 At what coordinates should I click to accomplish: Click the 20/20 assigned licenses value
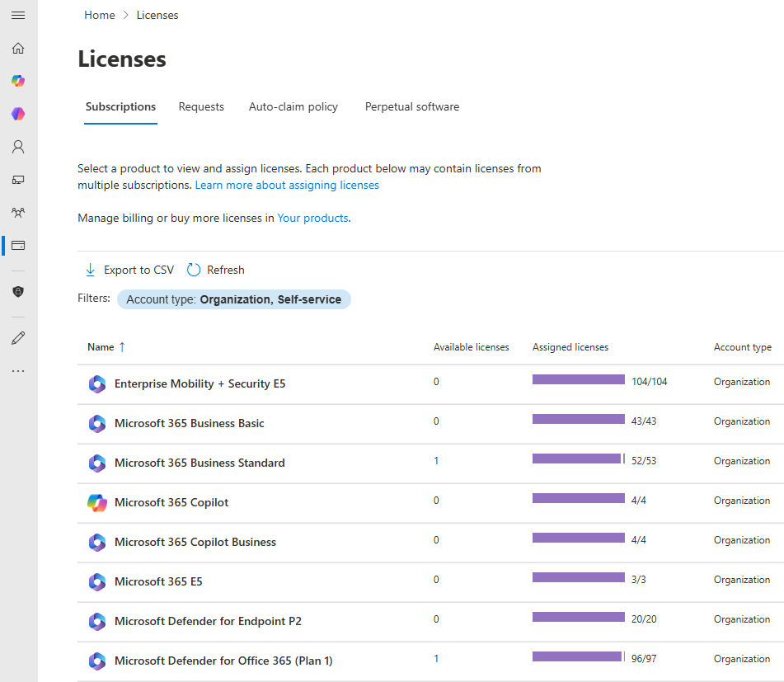[x=644, y=619]
